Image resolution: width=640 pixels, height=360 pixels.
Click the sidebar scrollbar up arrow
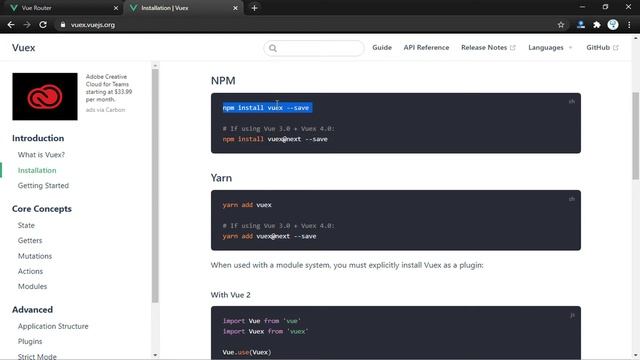coord(155,65)
